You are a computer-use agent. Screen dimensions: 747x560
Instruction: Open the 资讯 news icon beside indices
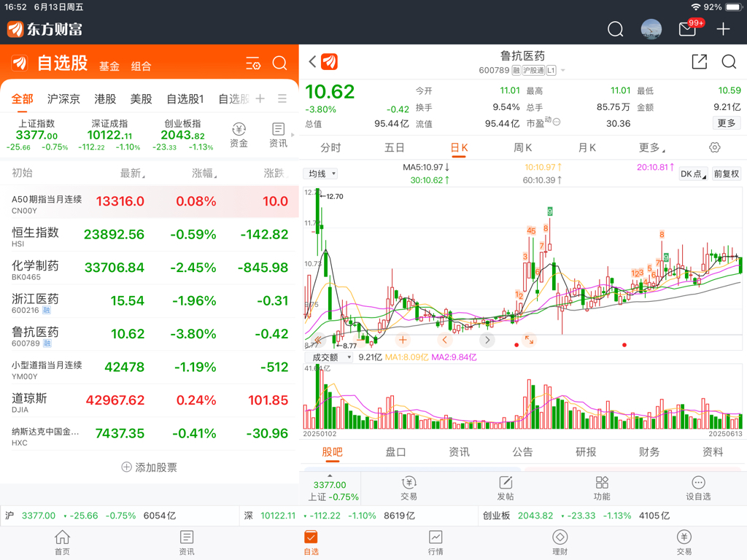(x=278, y=135)
